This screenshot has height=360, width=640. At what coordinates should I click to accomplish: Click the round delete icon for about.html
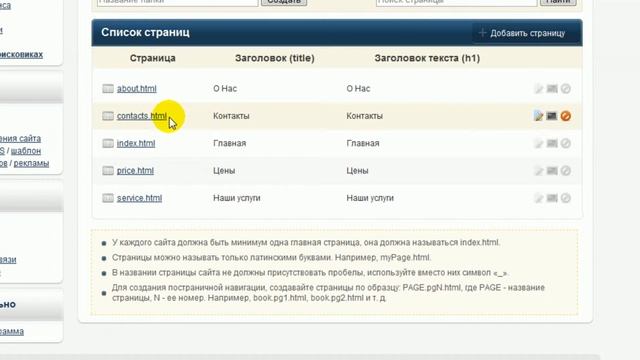point(565,89)
